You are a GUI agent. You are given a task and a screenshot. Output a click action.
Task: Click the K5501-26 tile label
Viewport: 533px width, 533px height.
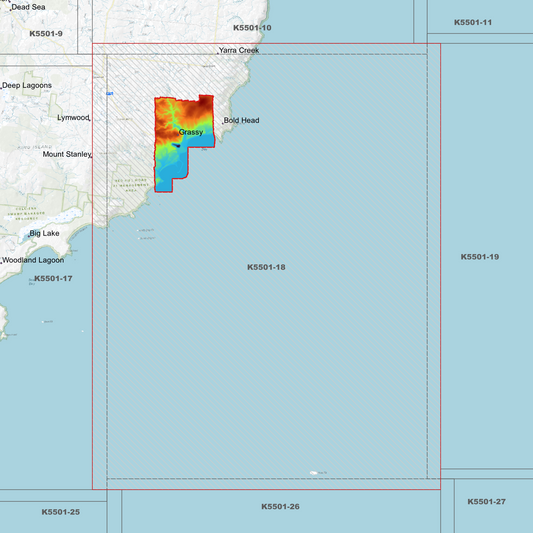[x=280, y=506]
